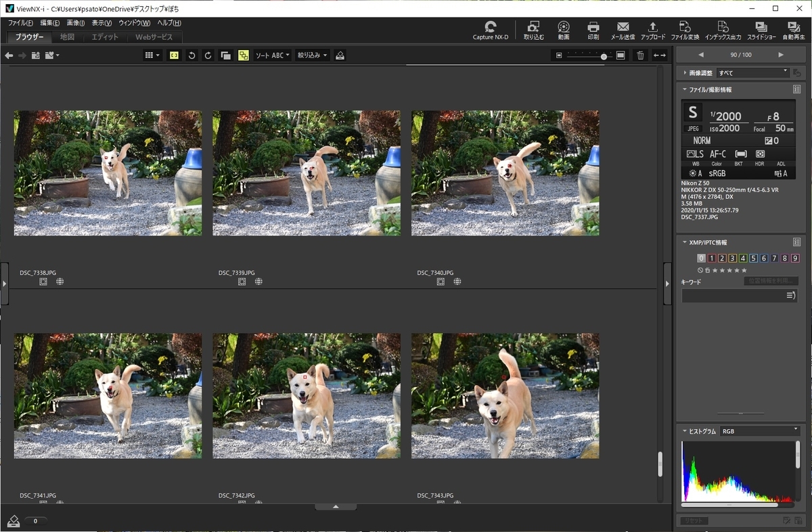Image resolution: width=812 pixels, height=532 pixels.
Task: Give a five-star rating
Action: 744,270
